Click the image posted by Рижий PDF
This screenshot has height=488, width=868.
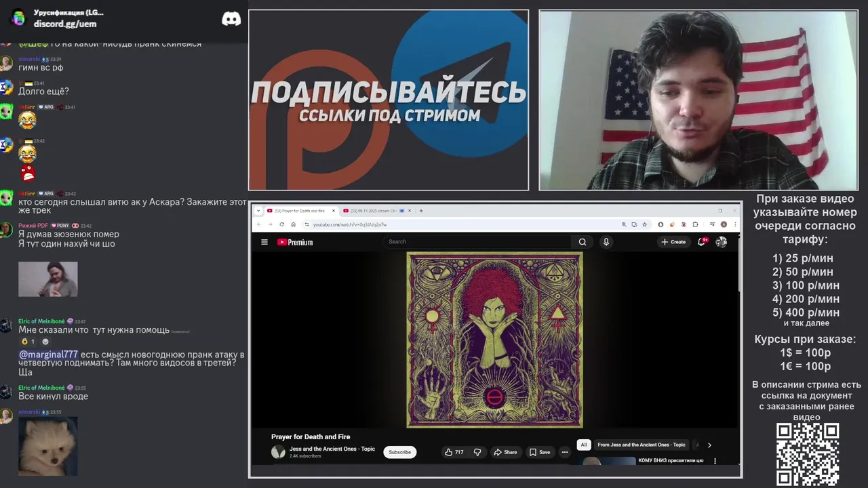47,279
